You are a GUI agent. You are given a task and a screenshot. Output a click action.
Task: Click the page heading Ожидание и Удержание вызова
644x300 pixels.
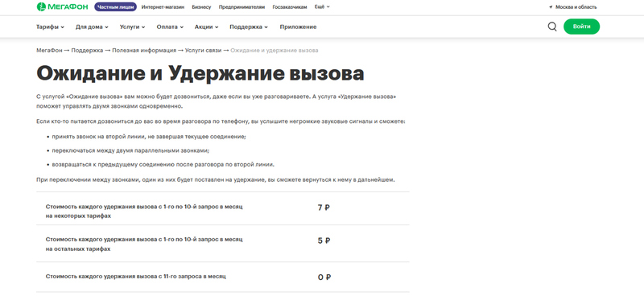[x=200, y=74]
